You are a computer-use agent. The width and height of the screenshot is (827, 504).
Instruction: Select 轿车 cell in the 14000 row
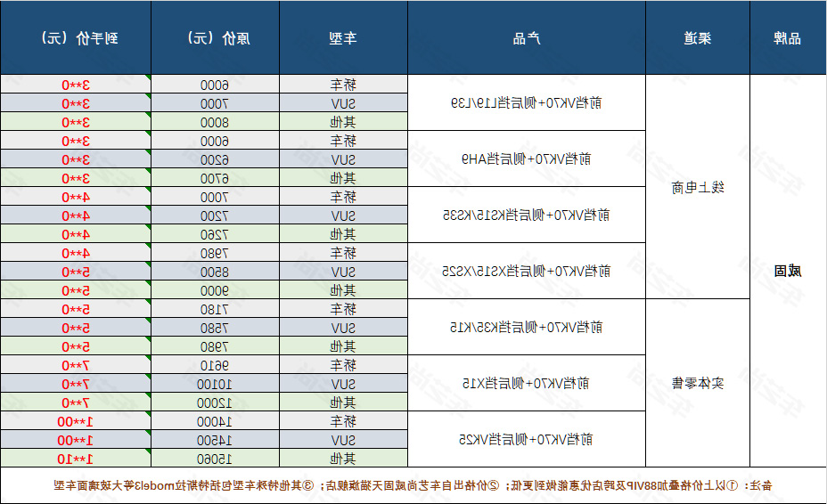(x=343, y=421)
